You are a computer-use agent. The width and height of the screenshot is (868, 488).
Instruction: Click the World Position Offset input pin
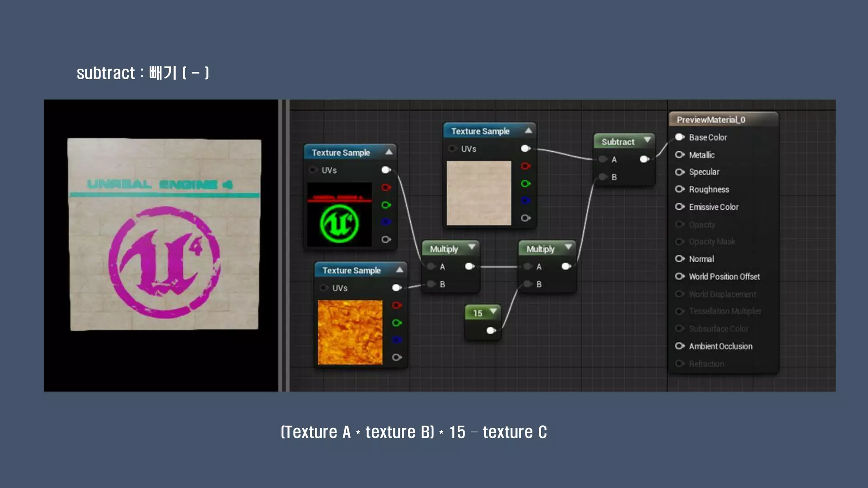[680, 276]
